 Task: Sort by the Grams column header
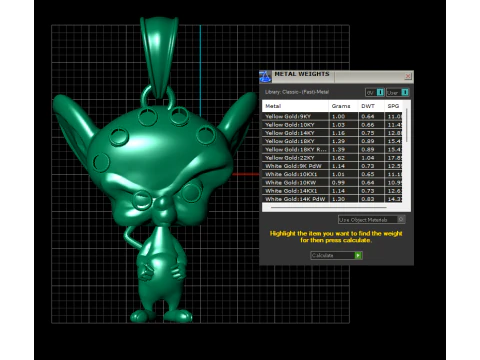point(343,106)
